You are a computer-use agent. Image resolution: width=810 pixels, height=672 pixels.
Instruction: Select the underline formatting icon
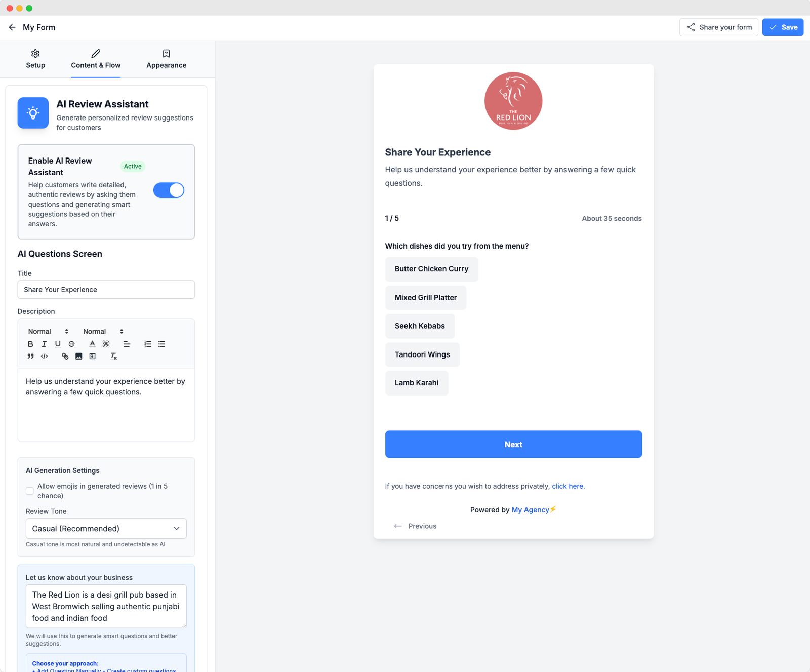(x=58, y=344)
